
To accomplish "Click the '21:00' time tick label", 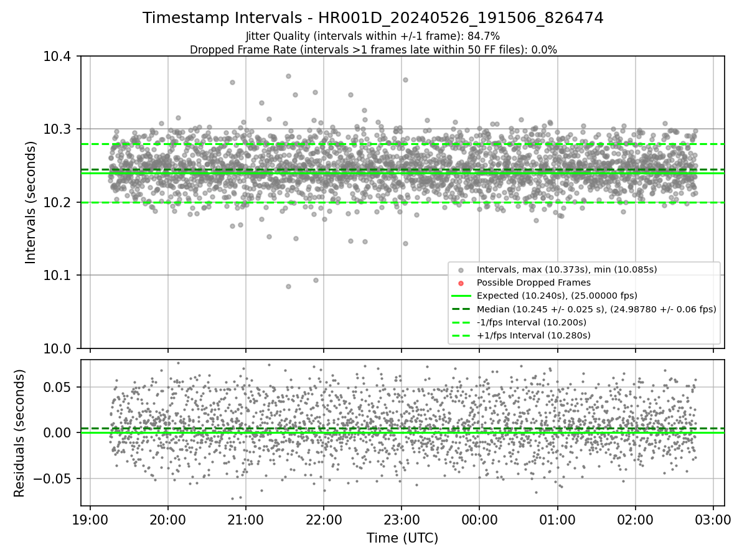I will click(246, 520).
